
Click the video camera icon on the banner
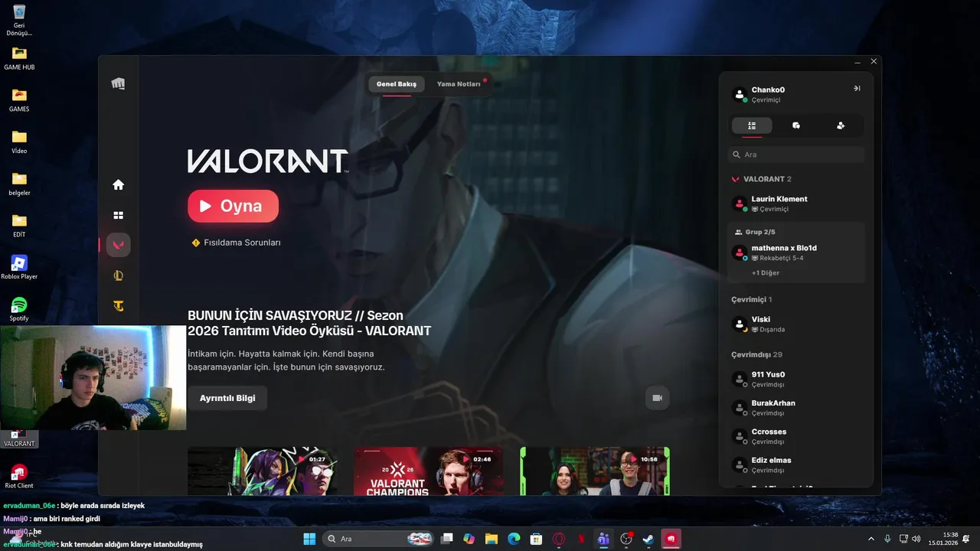tap(657, 398)
